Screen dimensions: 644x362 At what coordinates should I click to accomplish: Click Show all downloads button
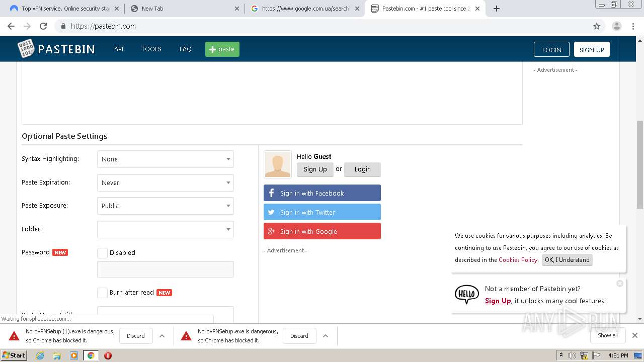pyautogui.click(x=608, y=335)
